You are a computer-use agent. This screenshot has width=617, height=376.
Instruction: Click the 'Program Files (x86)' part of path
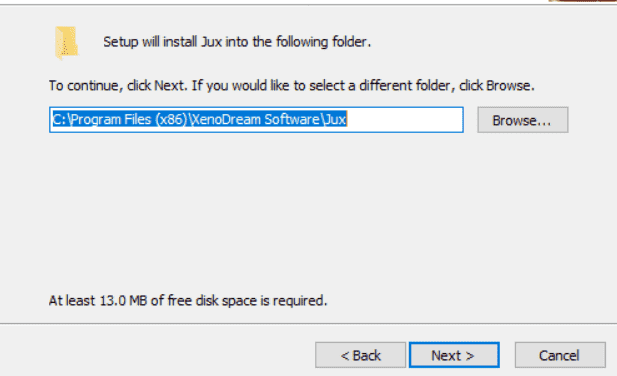click(x=129, y=119)
